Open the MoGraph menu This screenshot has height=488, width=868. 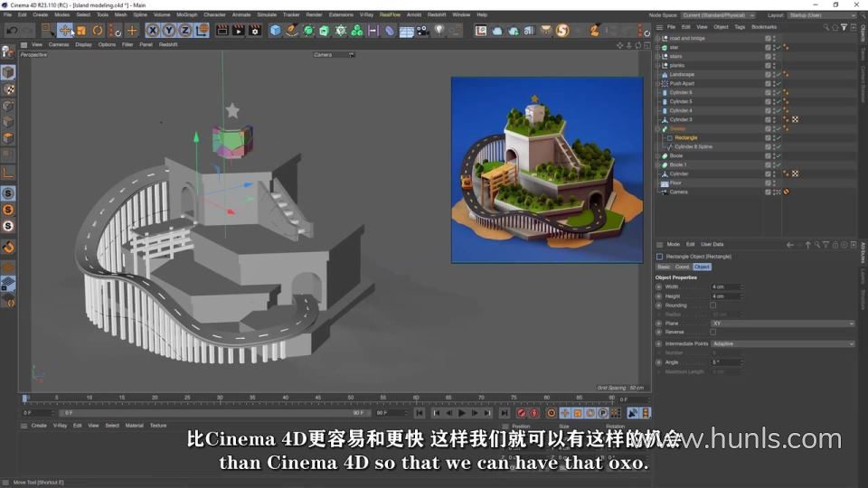pyautogui.click(x=186, y=15)
